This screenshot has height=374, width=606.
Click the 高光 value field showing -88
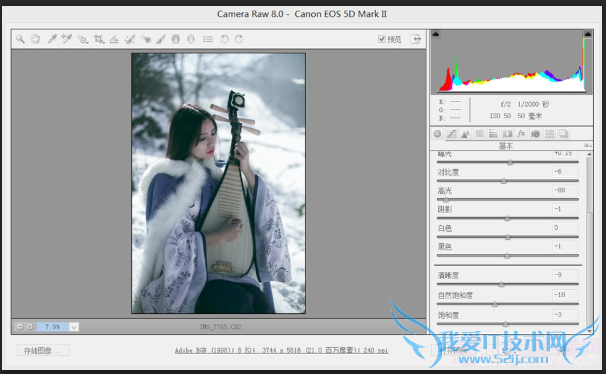coord(565,190)
